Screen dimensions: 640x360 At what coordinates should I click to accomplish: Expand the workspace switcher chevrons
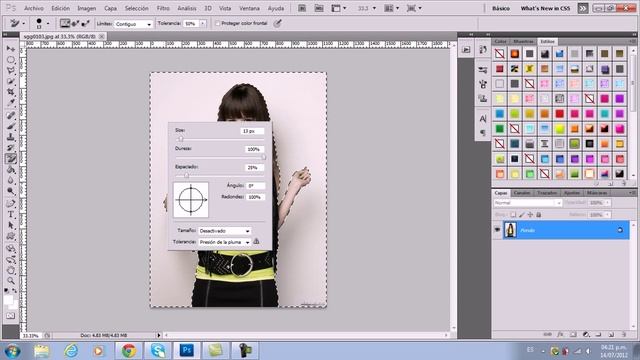pos(583,8)
